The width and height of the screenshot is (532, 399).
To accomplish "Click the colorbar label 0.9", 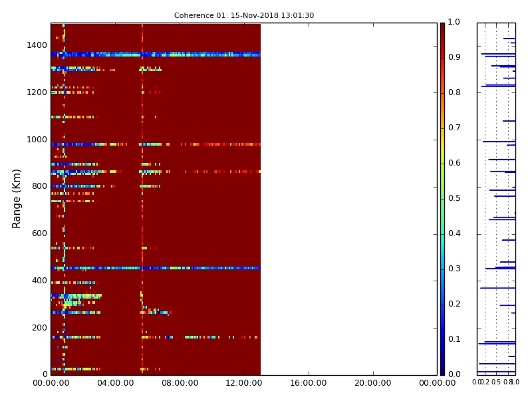I will point(454,57).
